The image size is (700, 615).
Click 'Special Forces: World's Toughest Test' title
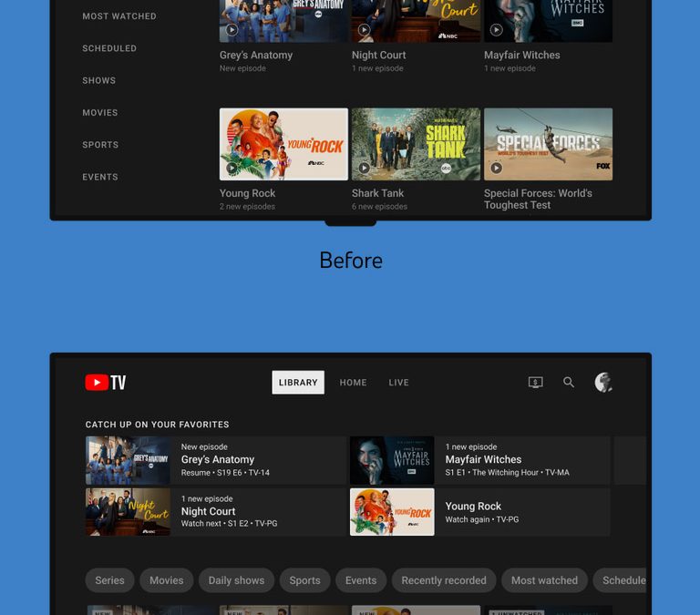coord(538,199)
